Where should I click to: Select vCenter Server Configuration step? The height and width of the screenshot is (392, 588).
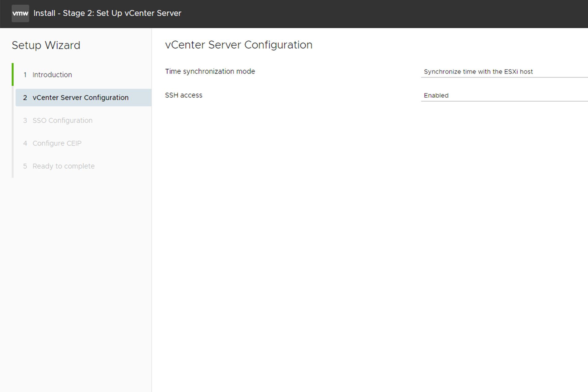click(x=83, y=98)
